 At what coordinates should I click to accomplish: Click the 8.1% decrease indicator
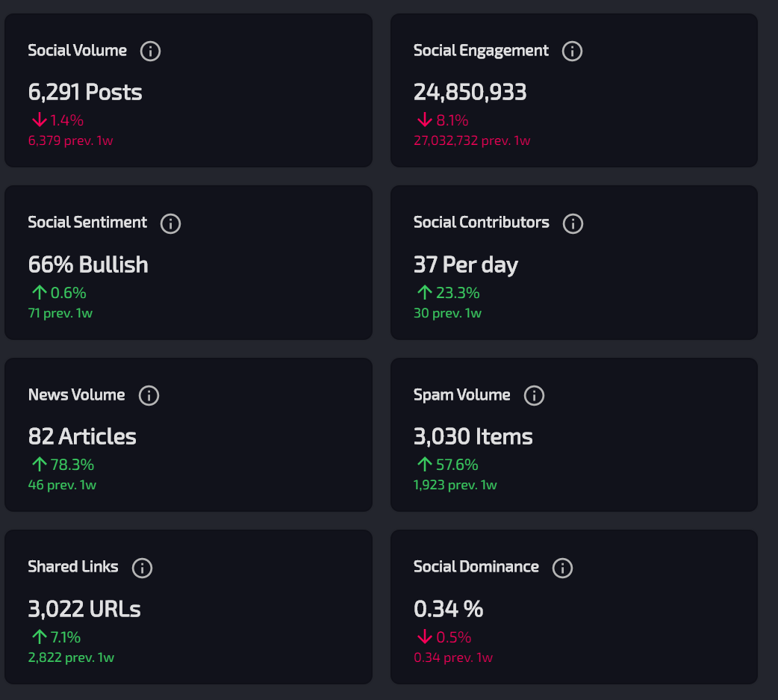click(x=443, y=120)
